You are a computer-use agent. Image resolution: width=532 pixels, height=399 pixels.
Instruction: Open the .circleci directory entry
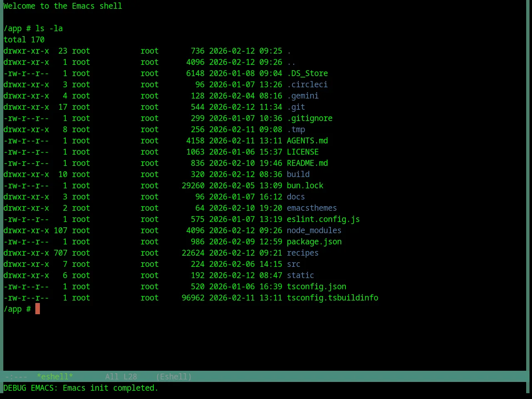pos(307,84)
